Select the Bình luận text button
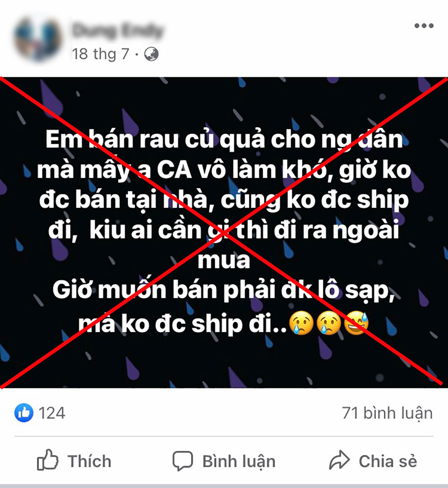The width and height of the screenshot is (448, 488). click(239, 461)
